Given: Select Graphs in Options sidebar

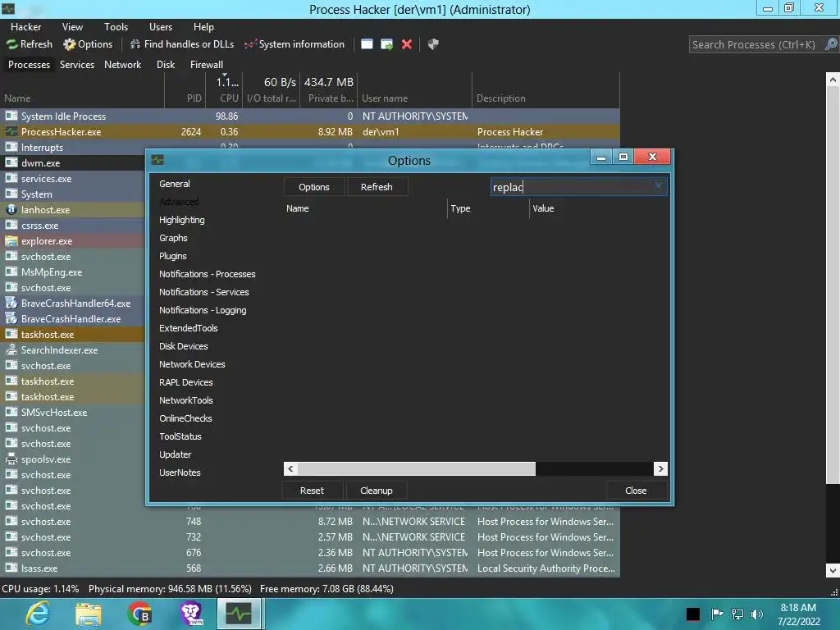Looking at the screenshot, I should click(x=173, y=238).
